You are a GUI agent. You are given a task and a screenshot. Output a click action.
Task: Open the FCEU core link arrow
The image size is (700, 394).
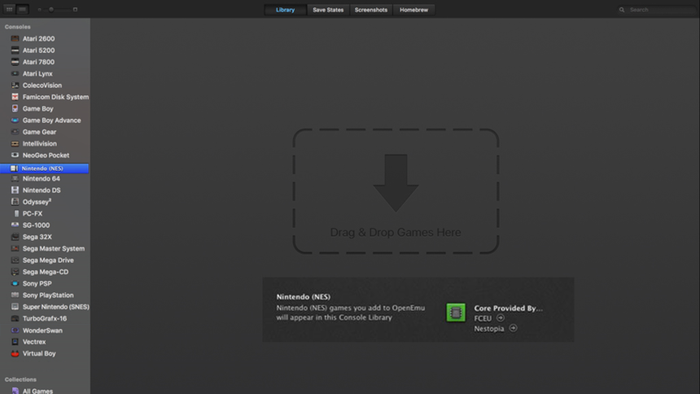click(x=500, y=318)
